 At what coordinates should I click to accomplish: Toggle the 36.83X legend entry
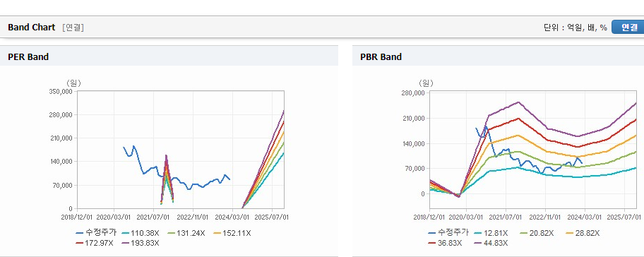(445, 243)
